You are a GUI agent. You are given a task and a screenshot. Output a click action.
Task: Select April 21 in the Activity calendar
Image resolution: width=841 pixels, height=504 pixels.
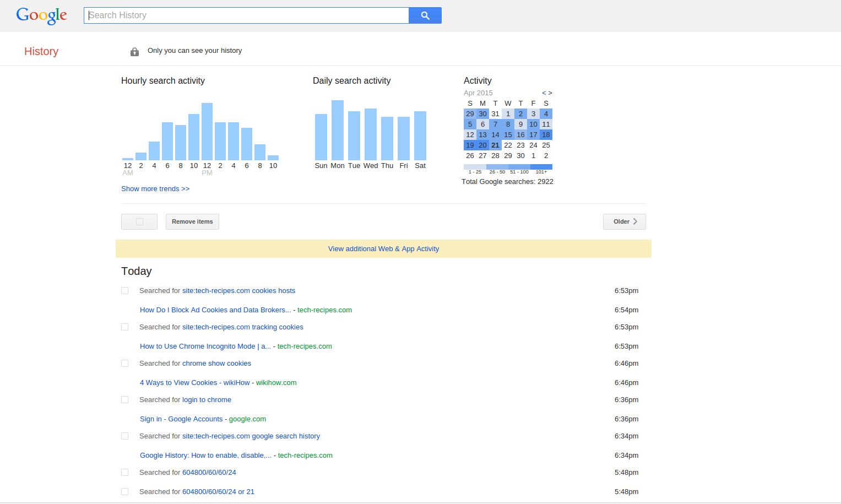coord(495,145)
